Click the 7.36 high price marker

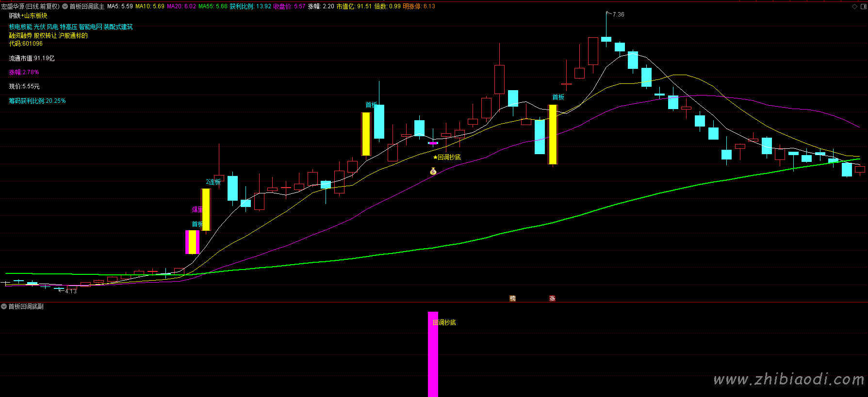618,15
